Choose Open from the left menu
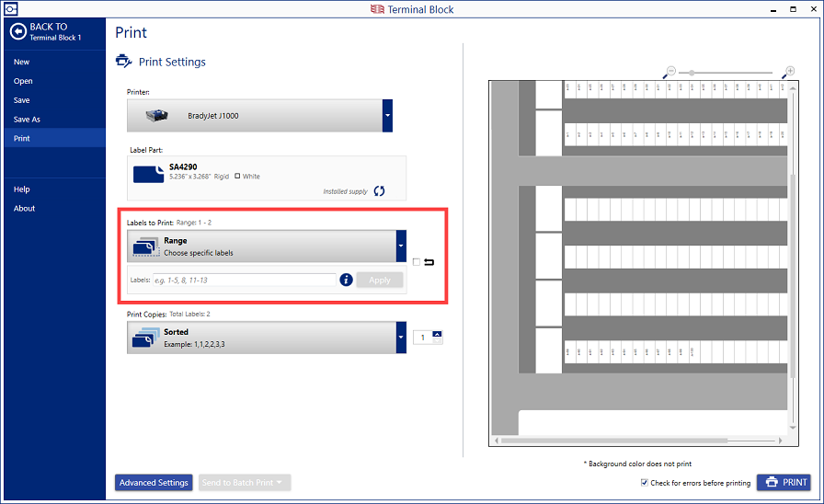Screen dimensions: 824x504 (x=23, y=81)
